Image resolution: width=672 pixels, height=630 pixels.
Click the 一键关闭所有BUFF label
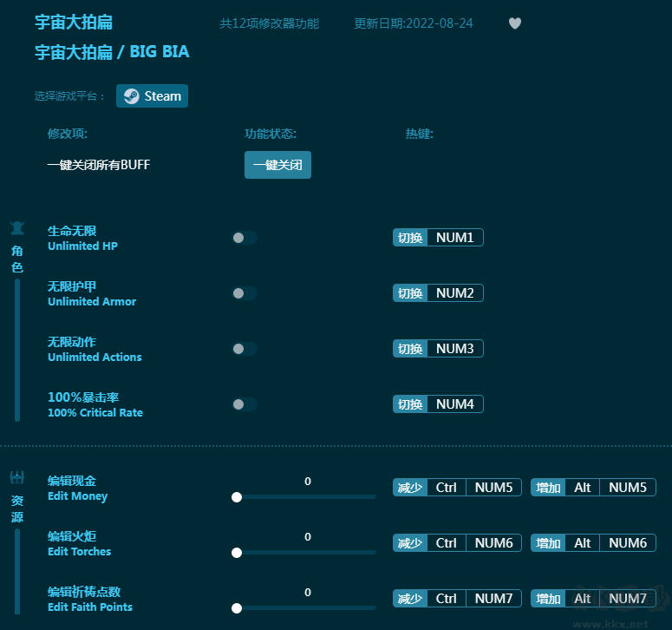99,165
